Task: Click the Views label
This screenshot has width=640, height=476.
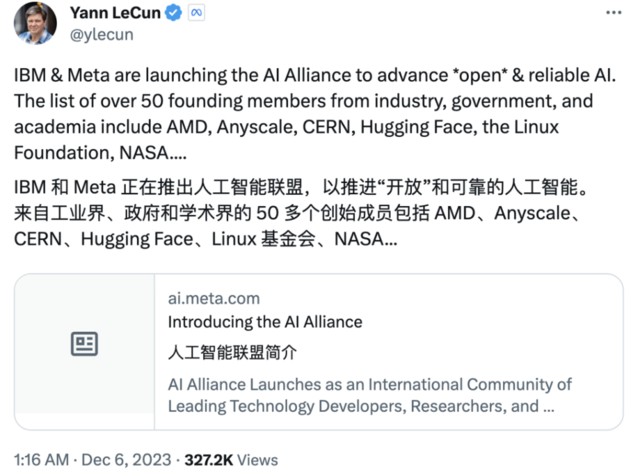Action: pos(259,458)
